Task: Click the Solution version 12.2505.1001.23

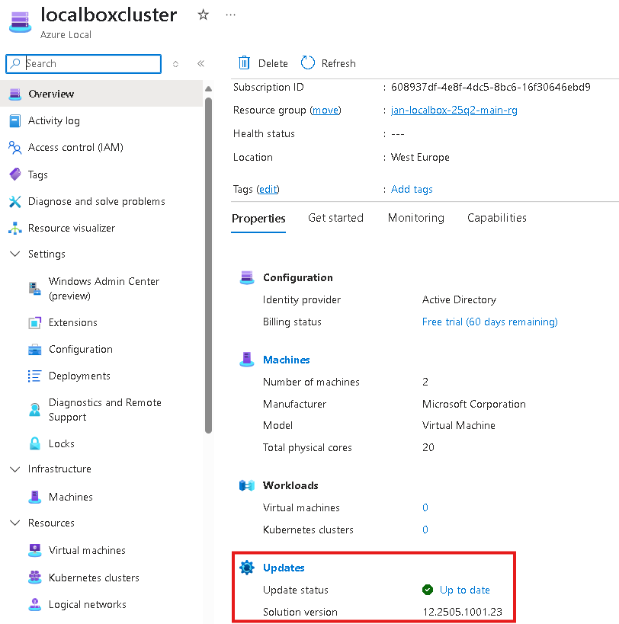Action: coord(462,612)
